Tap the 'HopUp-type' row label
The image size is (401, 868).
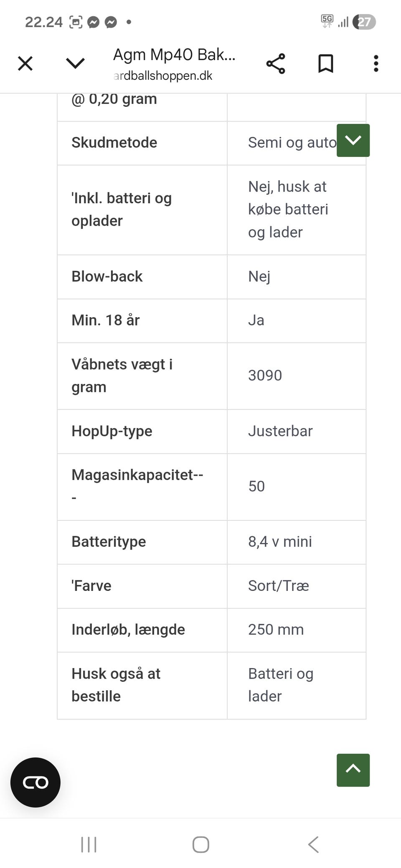[x=112, y=431]
